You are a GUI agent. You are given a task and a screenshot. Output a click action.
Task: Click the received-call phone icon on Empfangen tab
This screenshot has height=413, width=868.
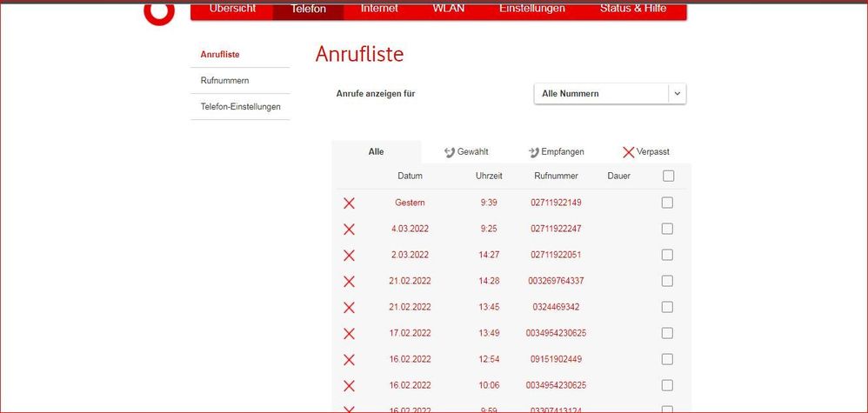click(x=534, y=152)
